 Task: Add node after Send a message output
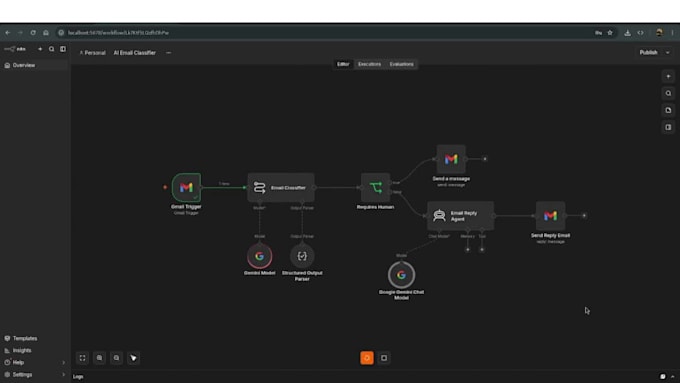click(x=485, y=159)
